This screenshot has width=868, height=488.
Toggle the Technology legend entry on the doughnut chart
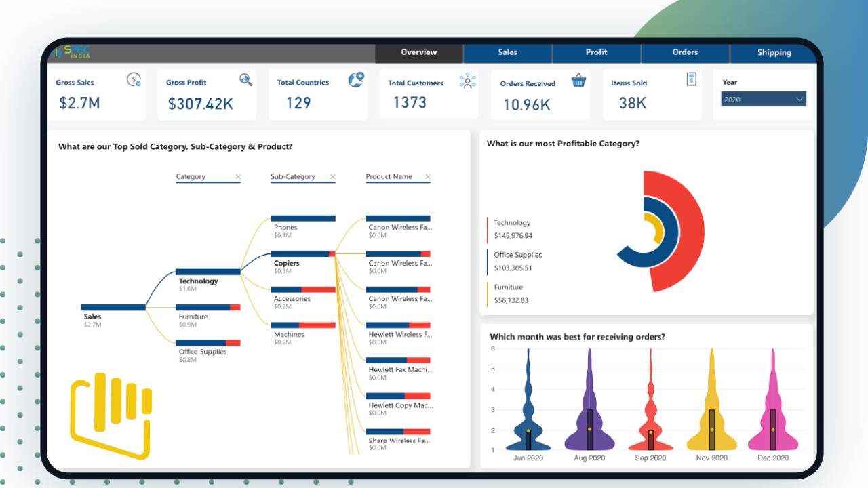pyautogui.click(x=513, y=222)
